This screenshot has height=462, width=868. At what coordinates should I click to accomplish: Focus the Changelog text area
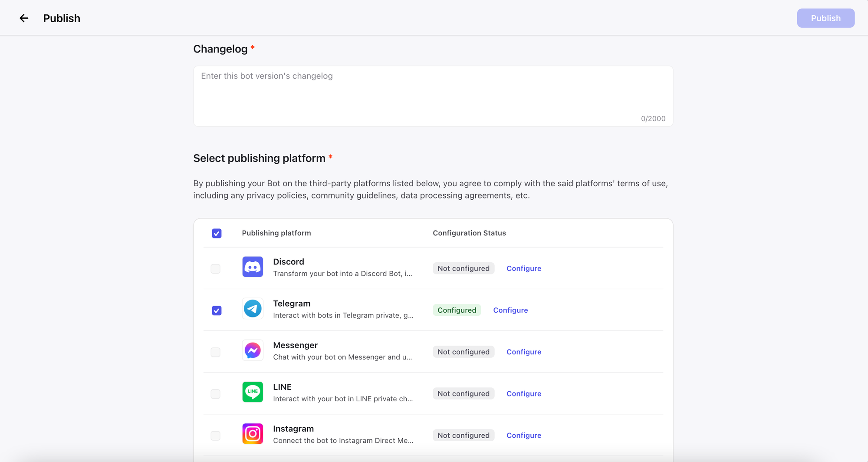pyautogui.click(x=433, y=96)
